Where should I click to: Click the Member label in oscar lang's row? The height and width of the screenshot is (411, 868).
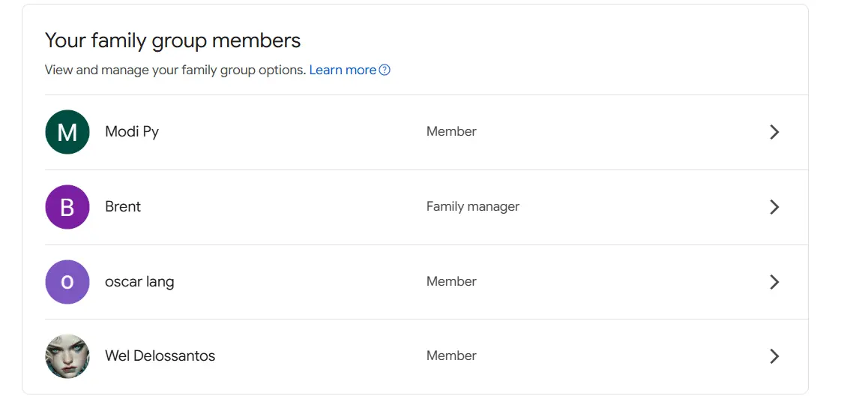click(x=451, y=281)
